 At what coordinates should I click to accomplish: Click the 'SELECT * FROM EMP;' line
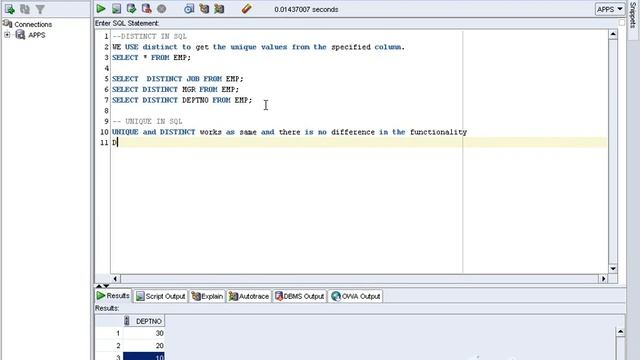tap(151, 58)
